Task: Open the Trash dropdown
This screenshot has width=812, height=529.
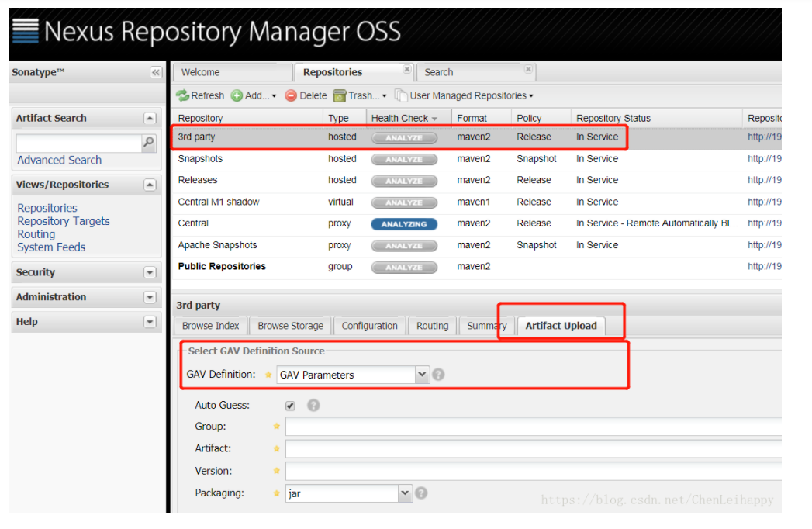Action: click(360, 96)
